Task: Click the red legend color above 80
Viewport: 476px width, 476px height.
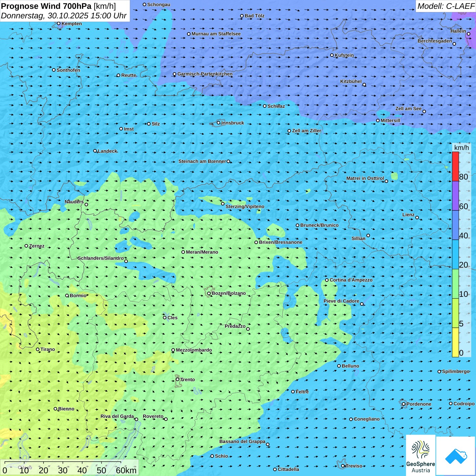Action: [x=455, y=166]
